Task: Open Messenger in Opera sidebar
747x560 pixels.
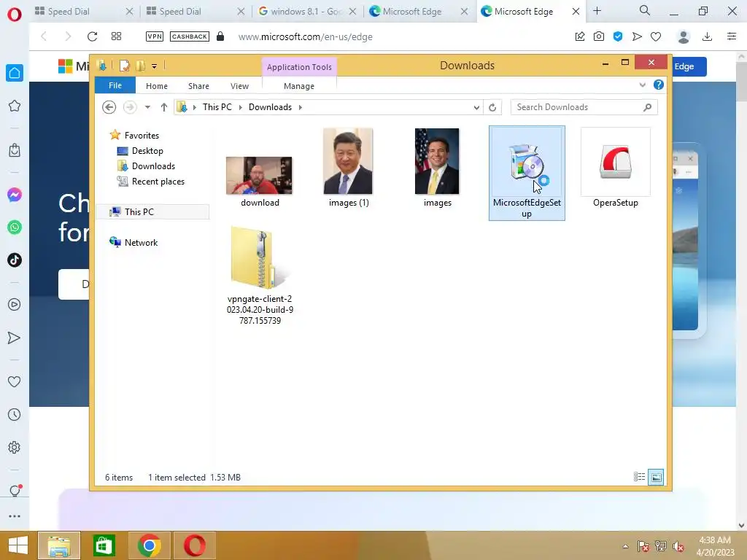Action: [x=15, y=195]
